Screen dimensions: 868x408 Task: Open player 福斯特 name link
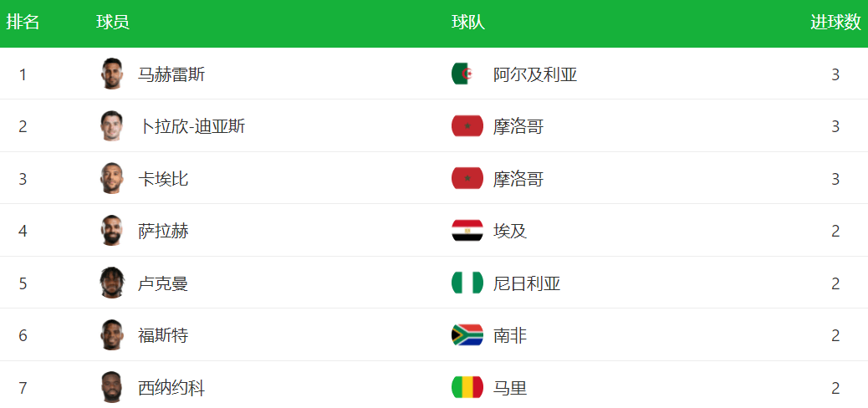(163, 335)
